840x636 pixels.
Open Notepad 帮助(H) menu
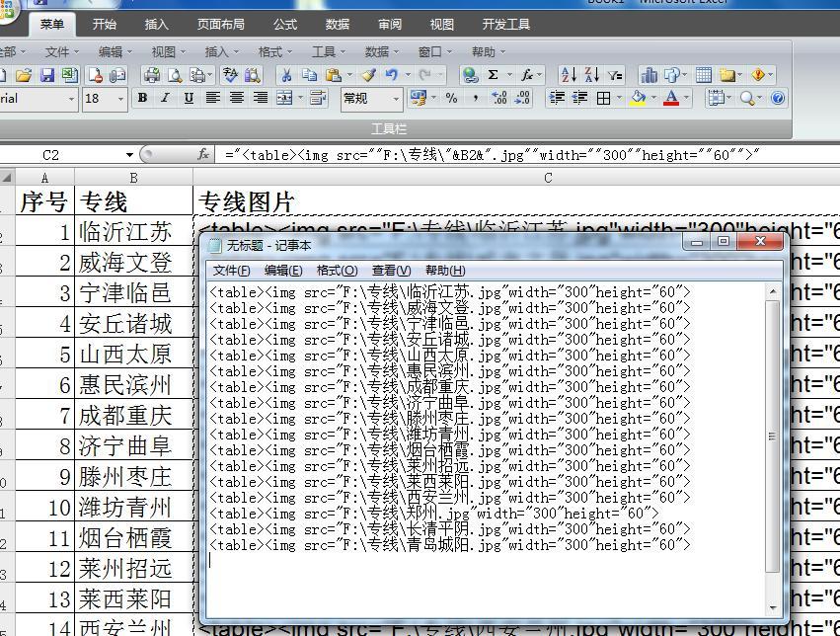coord(445,271)
